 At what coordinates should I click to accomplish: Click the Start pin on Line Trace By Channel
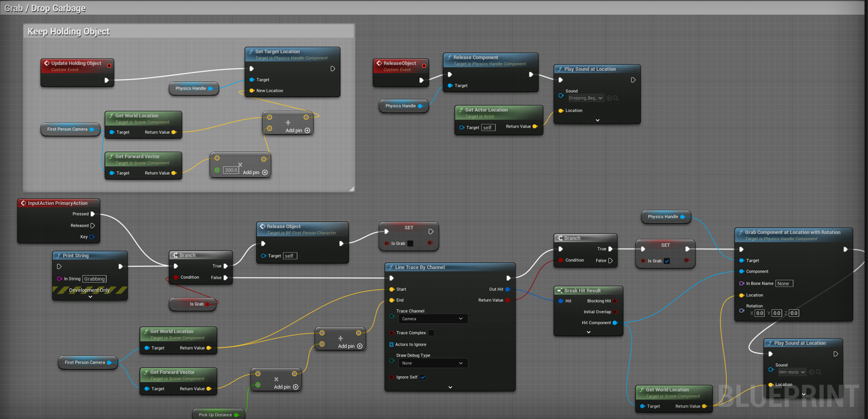pyautogui.click(x=392, y=289)
